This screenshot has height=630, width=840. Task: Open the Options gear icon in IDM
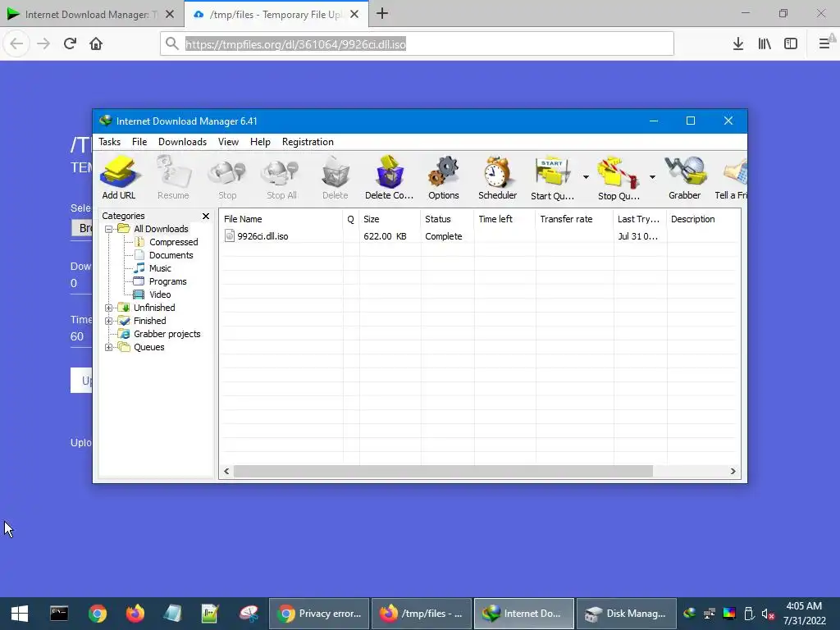pyautogui.click(x=444, y=177)
